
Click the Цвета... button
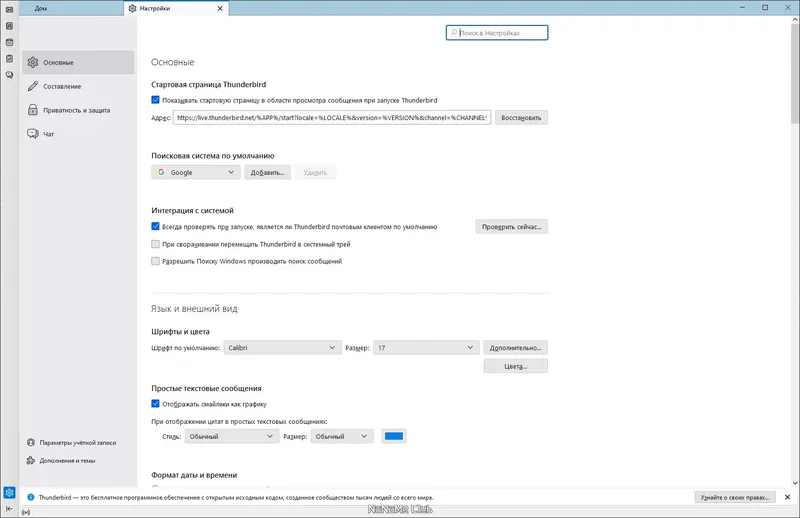point(515,366)
